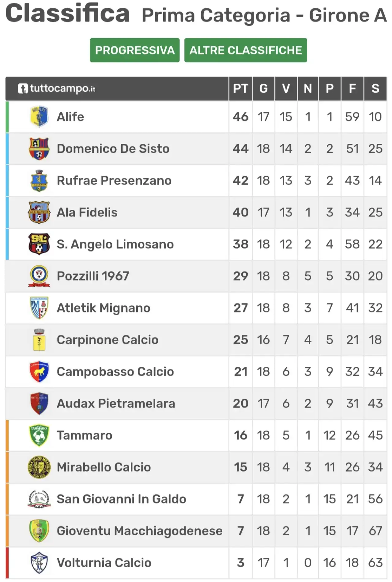Click the Alife team crest
The height and width of the screenshot is (582, 392).
[x=39, y=117]
